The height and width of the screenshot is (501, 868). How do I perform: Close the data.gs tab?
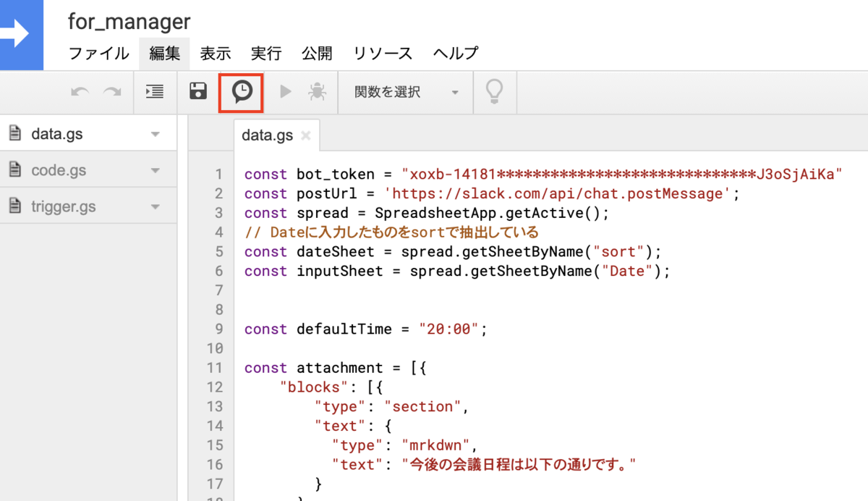(x=306, y=135)
